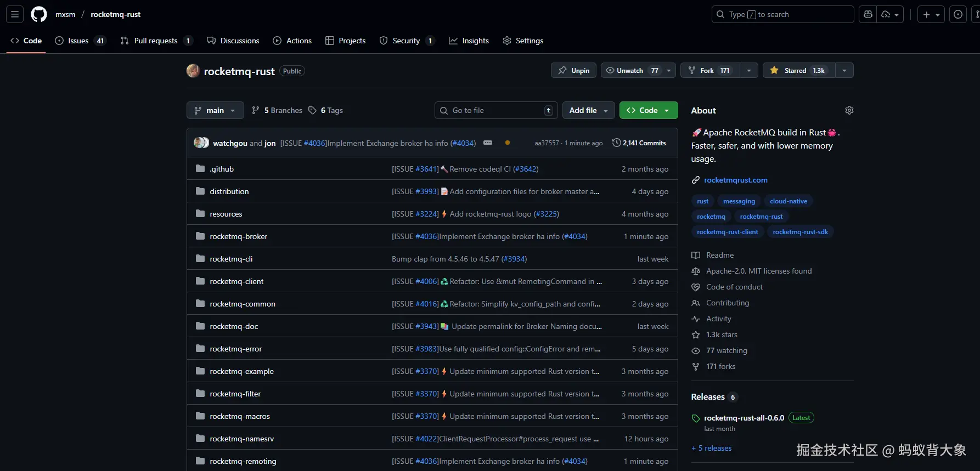Image resolution: width=980 pixels, height=471 pixels.
Task: Click the Go to file search field
Action: [x=495, y=110]
